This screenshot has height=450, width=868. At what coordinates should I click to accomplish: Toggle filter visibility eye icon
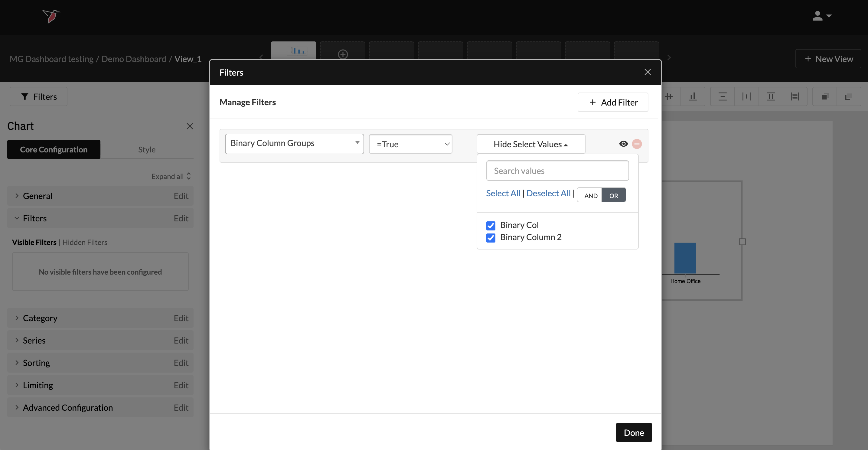click(623, 144)
